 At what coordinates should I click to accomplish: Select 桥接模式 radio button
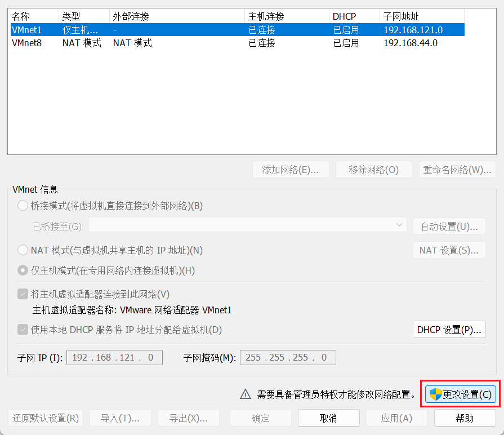coord(23,206)
